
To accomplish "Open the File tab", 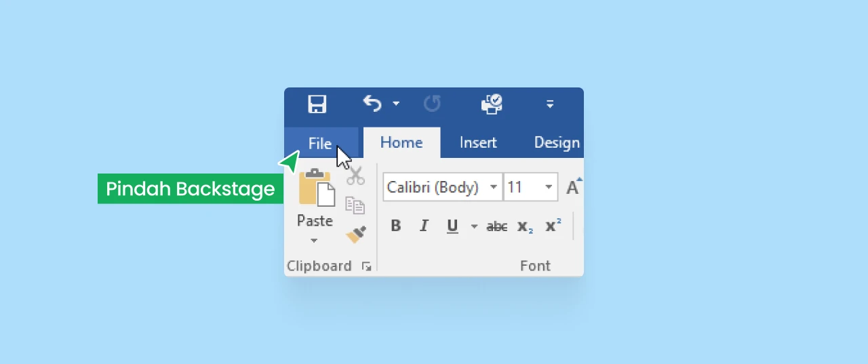I will point(320,143).
